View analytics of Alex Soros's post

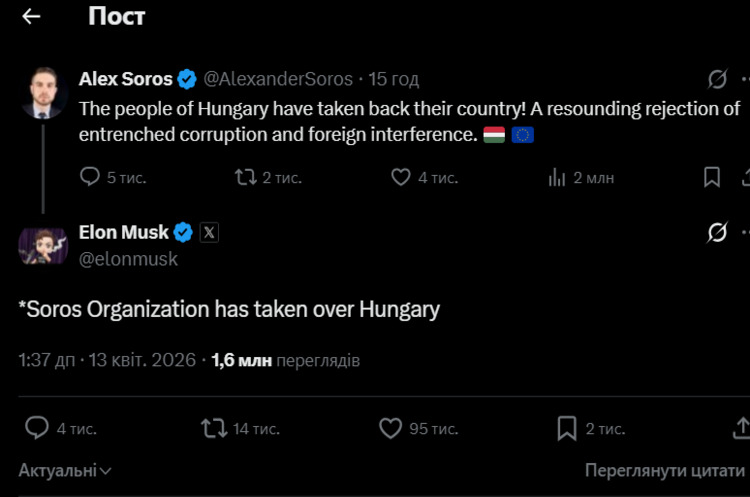pyautogui.click(x=558, y=177)
